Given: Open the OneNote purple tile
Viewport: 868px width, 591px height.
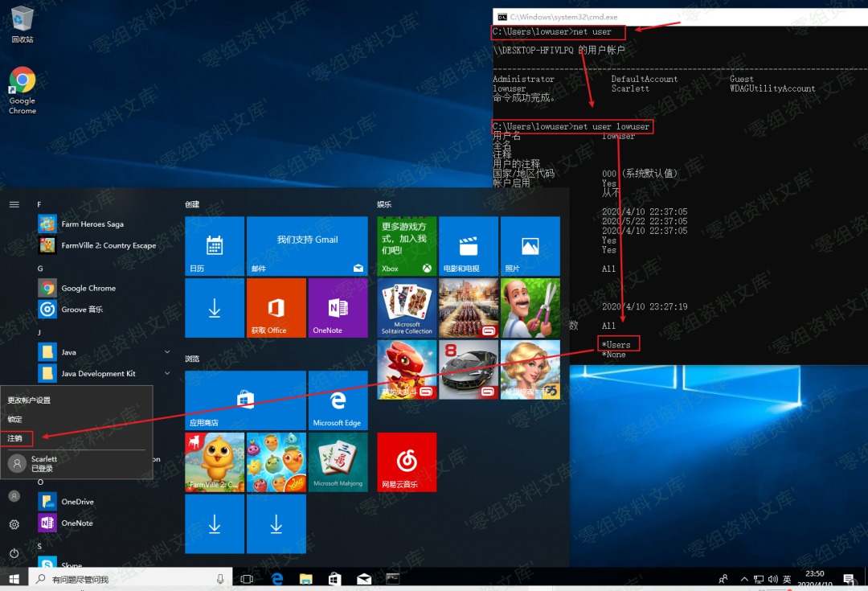Looking at the screenshot, I should (x=338, y=307).
